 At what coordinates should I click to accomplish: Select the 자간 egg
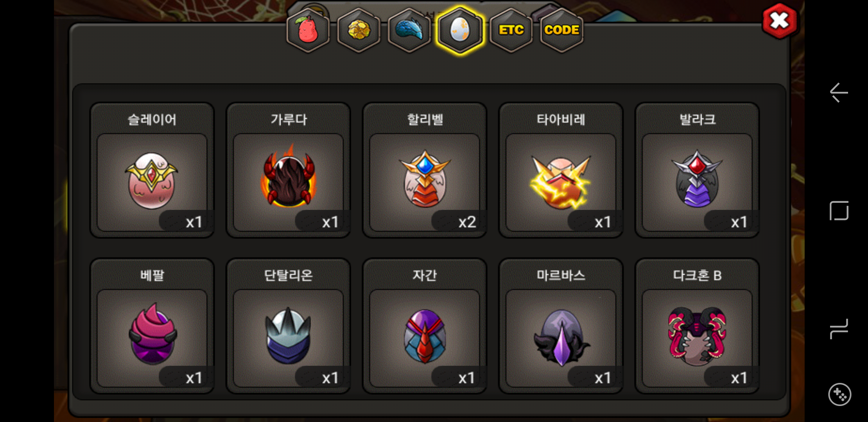(x=425, y=326)
